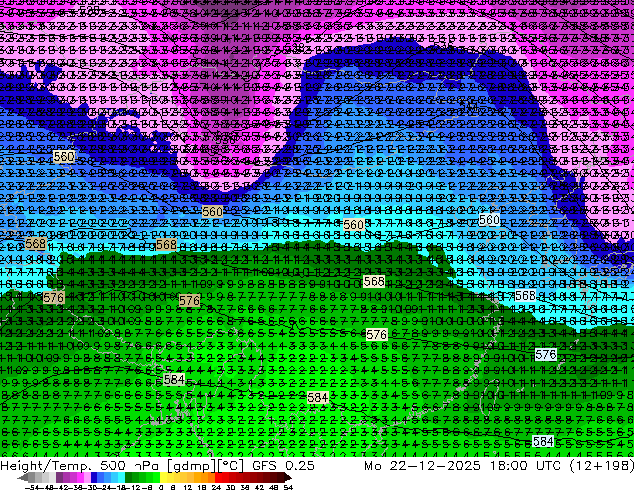This screenshot has width=634, height=490.
Task: Click the white 568 contour label
Action: point(525,296)
